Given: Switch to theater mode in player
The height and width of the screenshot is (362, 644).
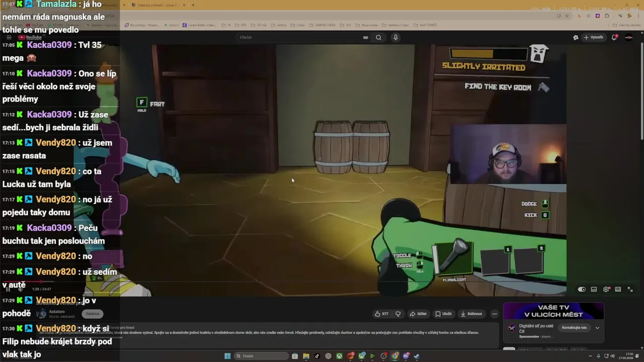Looking at the screenshot, I should pyautogui.click(x=618, y=289).
